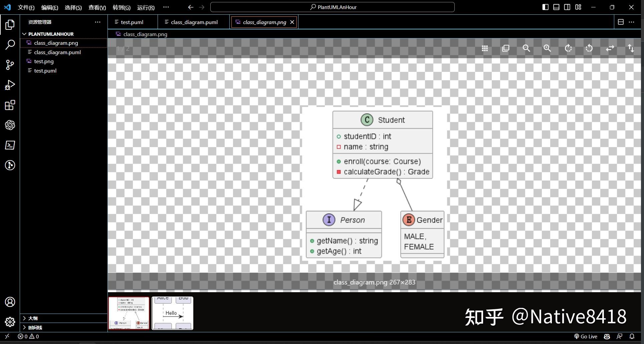Switch to the test.puml tab
Screen dimensions: 644x344
(132, 22)
